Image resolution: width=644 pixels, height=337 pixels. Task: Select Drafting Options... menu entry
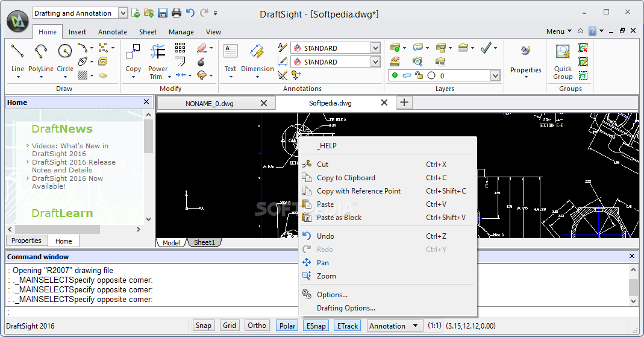click(388, 308)
